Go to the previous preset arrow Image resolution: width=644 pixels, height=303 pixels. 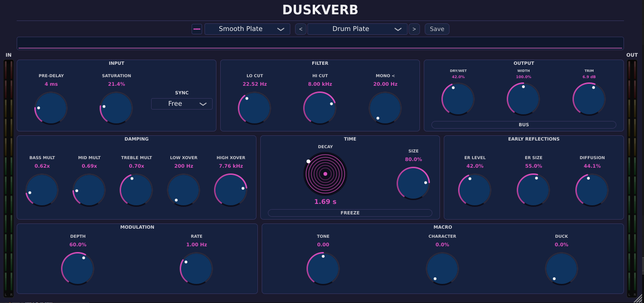(301, 29)
